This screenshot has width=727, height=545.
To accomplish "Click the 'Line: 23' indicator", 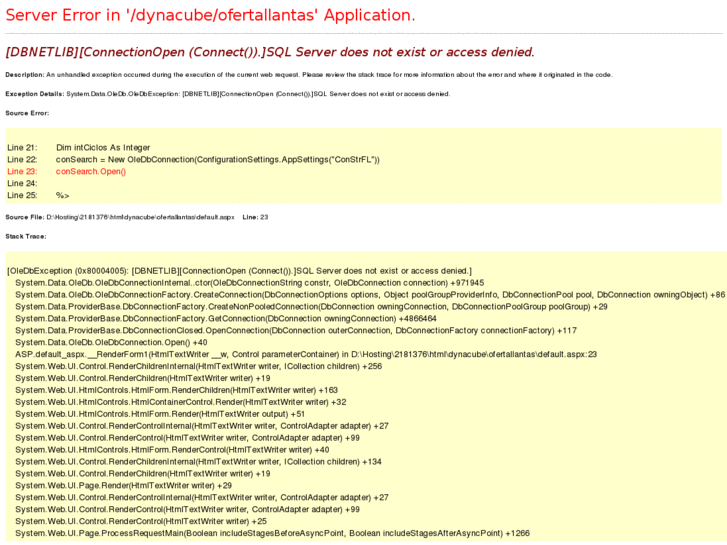I will tap(255, 217).
